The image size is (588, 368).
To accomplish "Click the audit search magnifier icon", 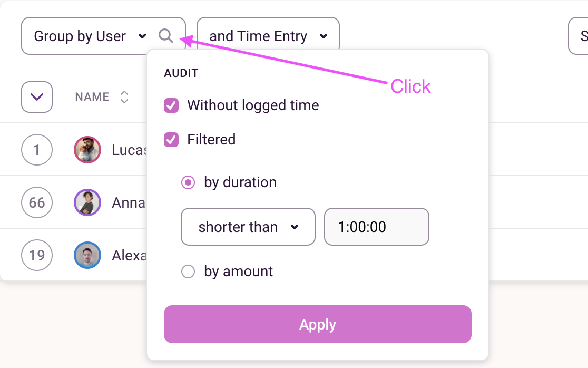I will click(166, 36).
